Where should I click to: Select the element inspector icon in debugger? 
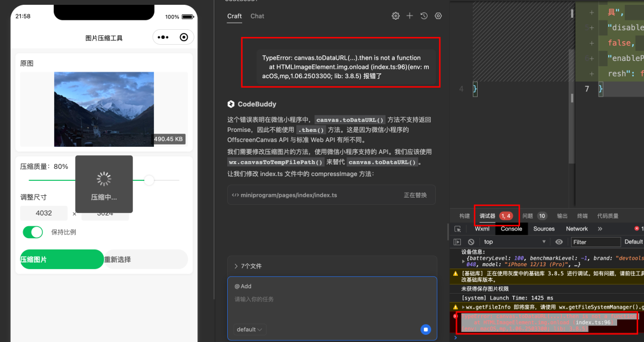[457, 229]
